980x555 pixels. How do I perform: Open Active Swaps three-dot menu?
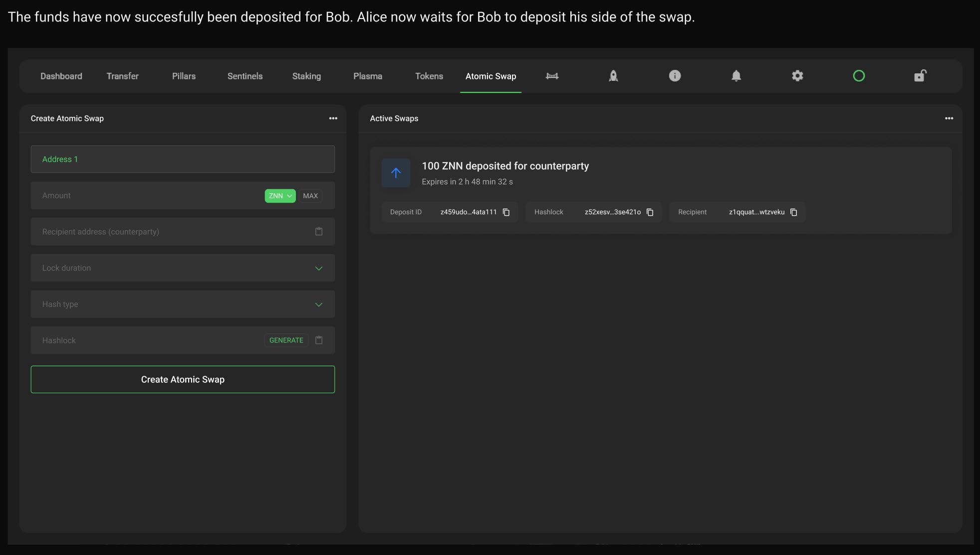pyautogui.click(x=949, y=118)
